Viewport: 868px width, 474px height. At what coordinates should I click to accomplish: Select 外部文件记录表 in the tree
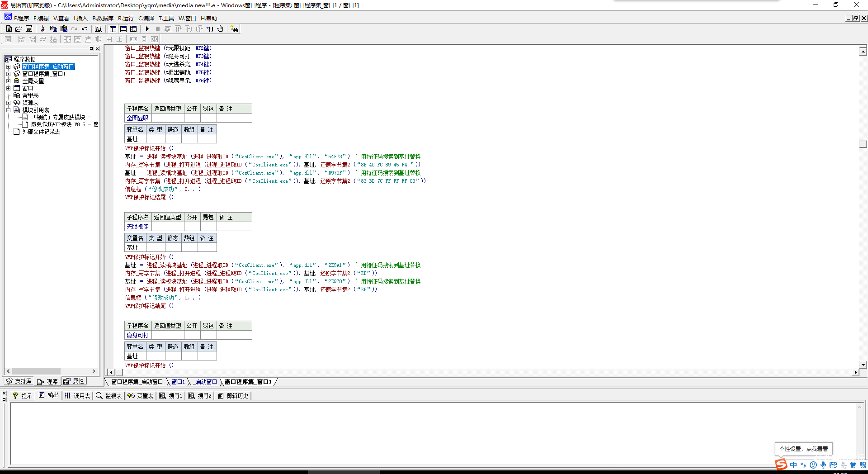[x=41, y=132]
